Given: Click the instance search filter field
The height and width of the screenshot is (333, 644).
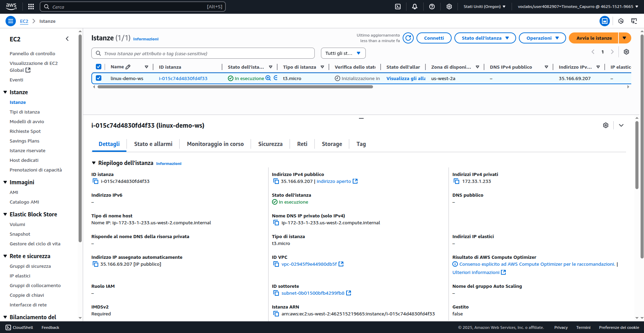Looking at the screenshot, I should click(x=203, y=53).
